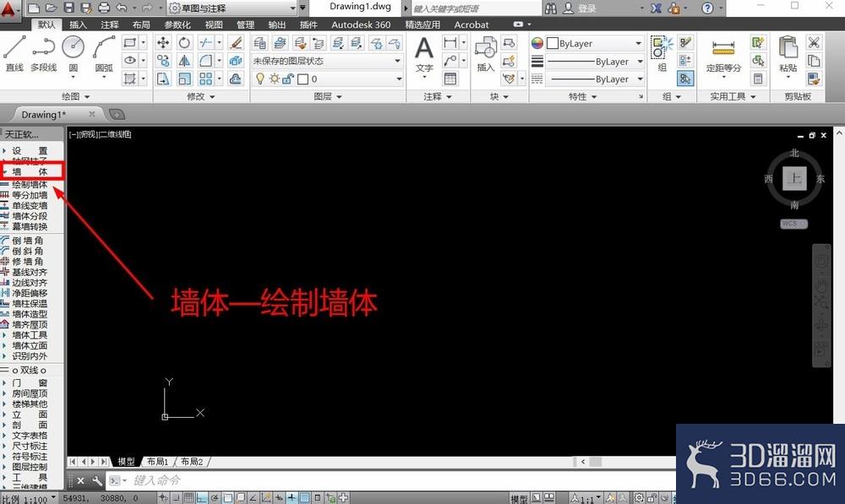The height and width of the screenshot is (504, 845).
Task: Click 单线变墙 menu command
Action: (30, 206)
